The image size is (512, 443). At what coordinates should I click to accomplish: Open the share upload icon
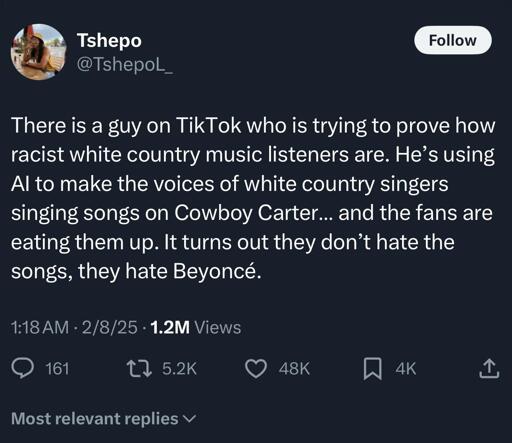(489, 368)
